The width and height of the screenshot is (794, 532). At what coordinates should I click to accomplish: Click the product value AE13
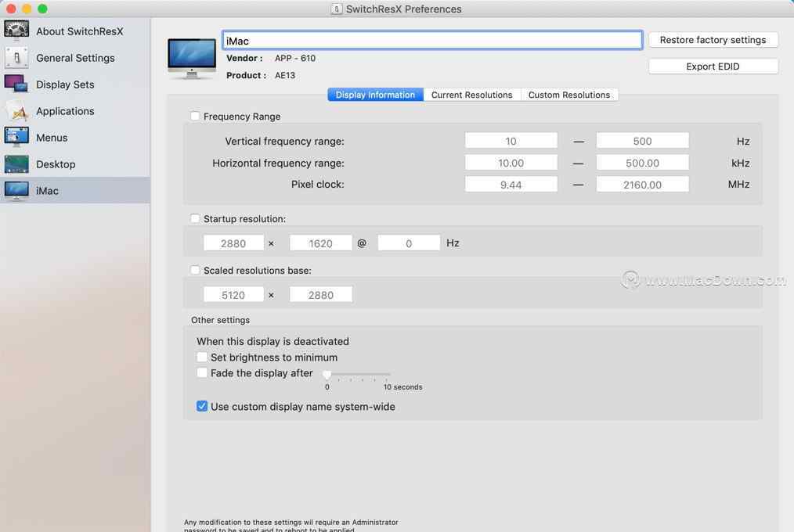285,75
